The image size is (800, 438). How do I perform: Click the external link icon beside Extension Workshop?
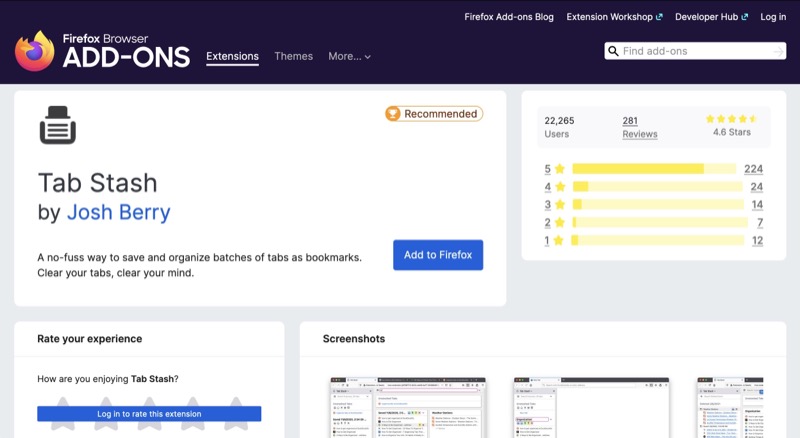click(x=659, y=17)
